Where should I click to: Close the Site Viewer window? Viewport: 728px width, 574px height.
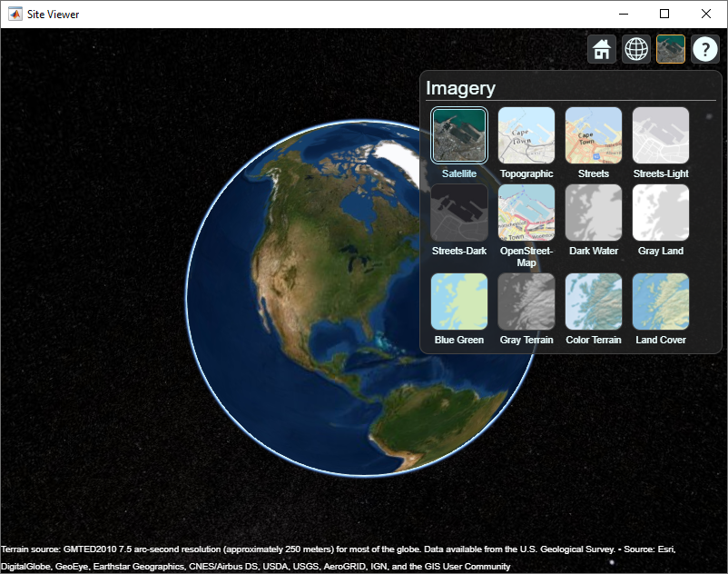(705, 14)
